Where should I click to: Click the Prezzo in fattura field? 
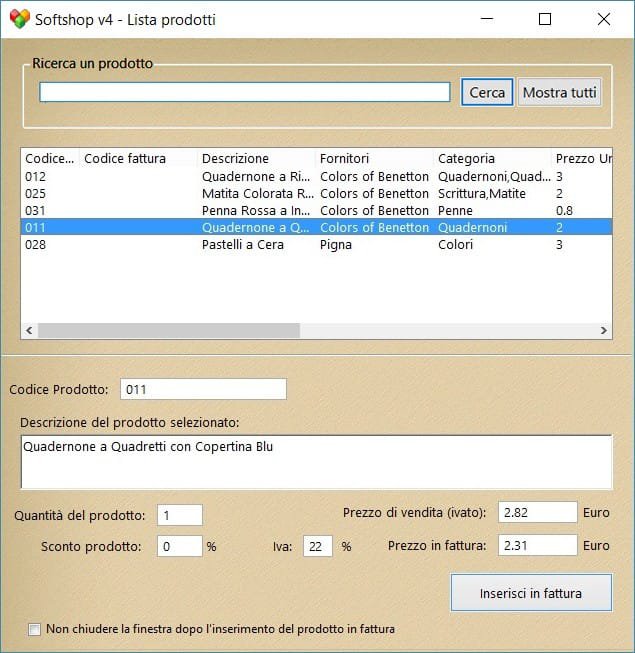click(537, 546)
